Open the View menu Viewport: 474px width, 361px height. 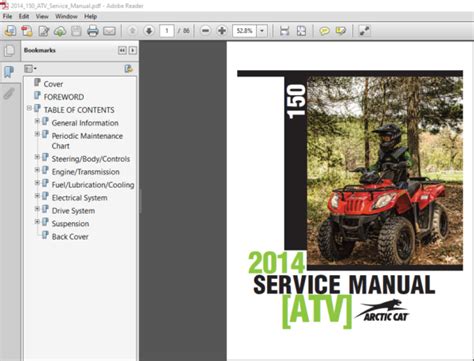tap(42, 16)
